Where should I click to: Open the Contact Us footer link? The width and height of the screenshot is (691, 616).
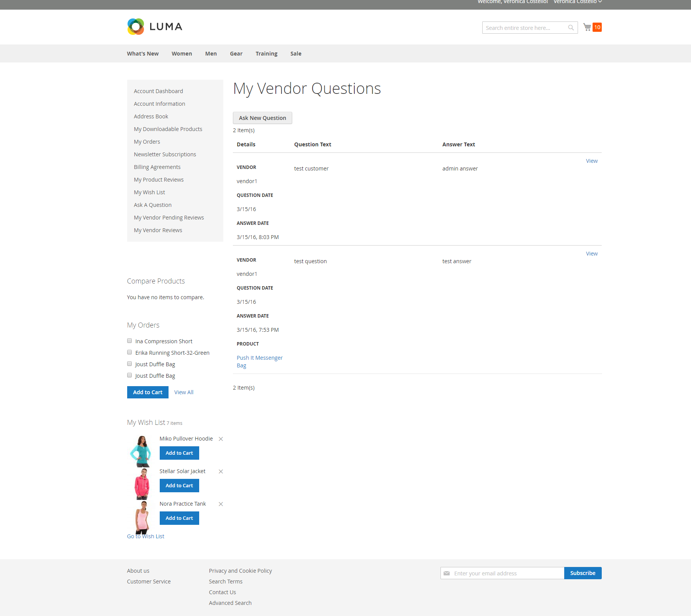223,592
